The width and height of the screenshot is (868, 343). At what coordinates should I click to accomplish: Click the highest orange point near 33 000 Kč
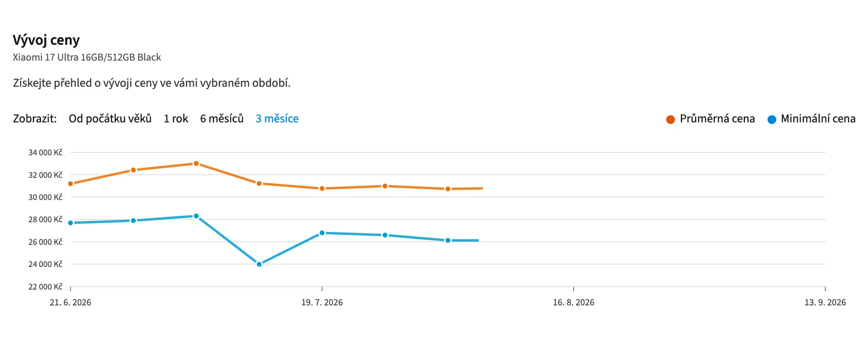click(196, 164)
